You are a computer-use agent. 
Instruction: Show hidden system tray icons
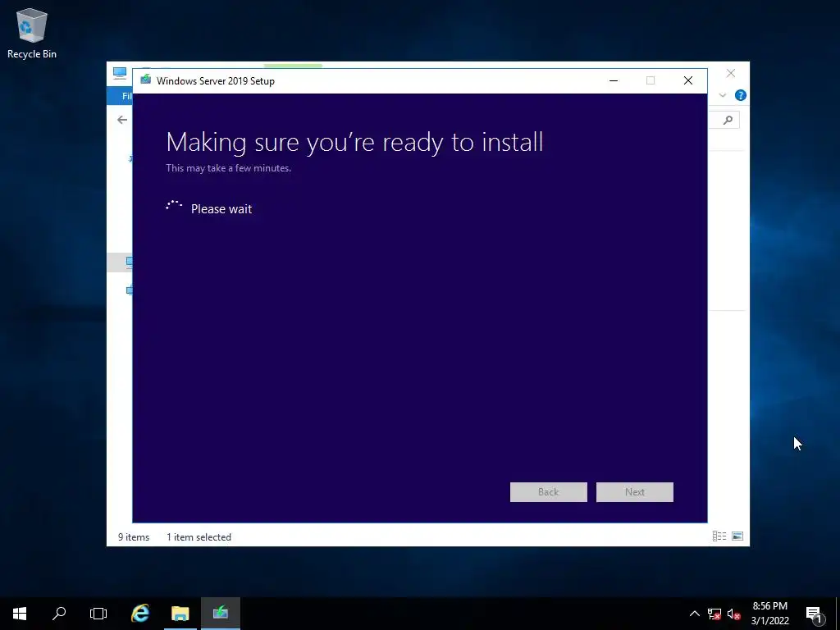(694, 614)
